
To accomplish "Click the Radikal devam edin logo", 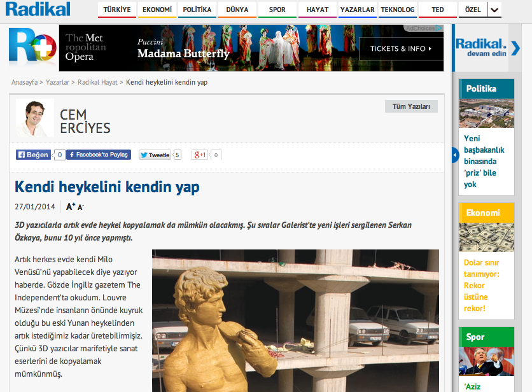I will click(x=480, y=47).
